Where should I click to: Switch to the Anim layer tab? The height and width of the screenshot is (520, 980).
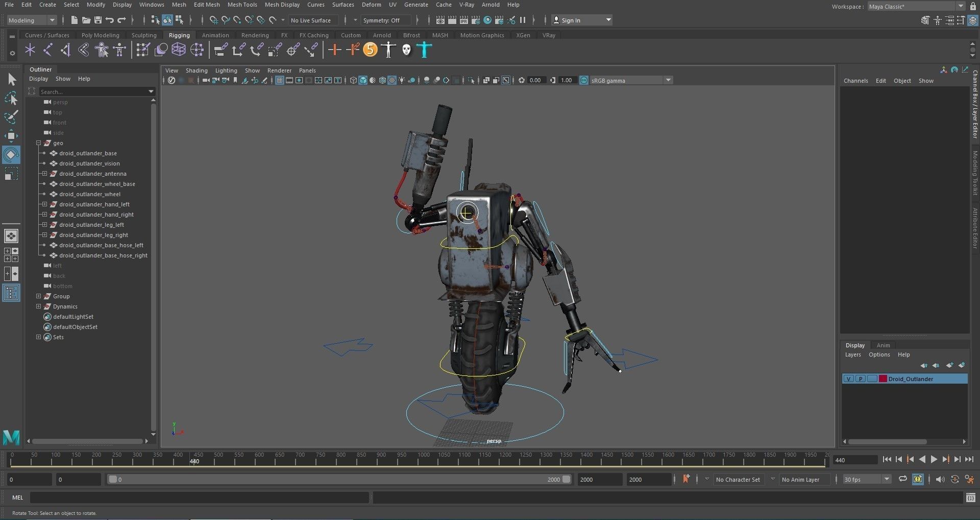(883, 345)
